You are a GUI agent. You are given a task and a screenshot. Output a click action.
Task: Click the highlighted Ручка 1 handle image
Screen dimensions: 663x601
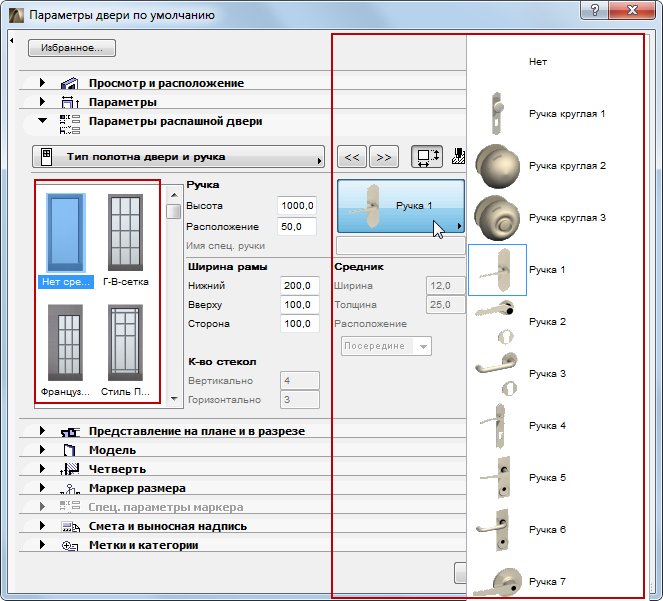[x=498, y=270]
